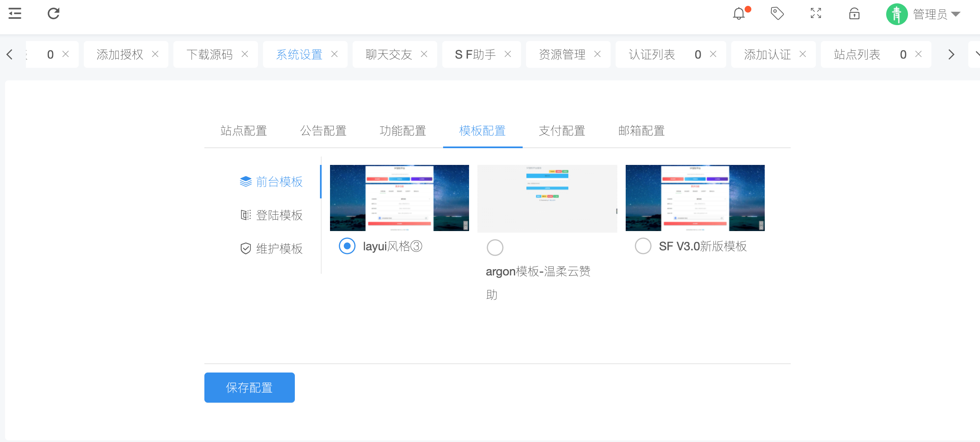Close the 添加授权 tab
Screen dimensions: 980x442
click(x=155, y=54)
